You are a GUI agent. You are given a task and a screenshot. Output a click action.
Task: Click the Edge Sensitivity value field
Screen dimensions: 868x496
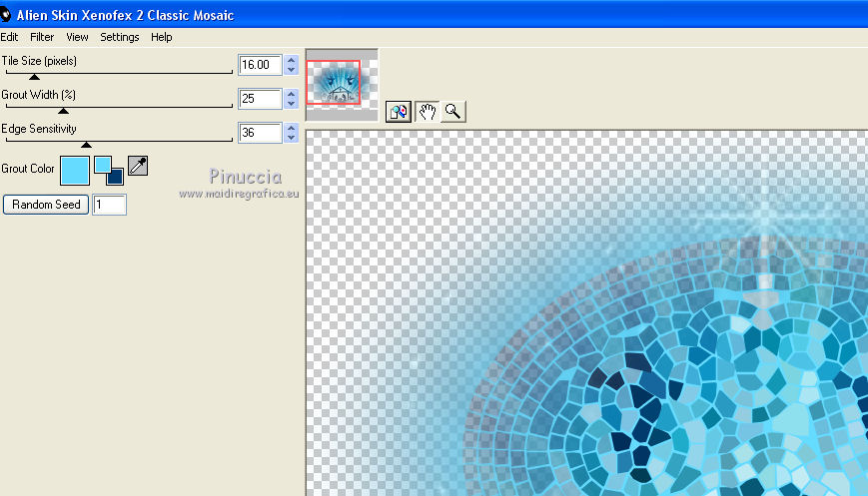click(x=260, y=133)
